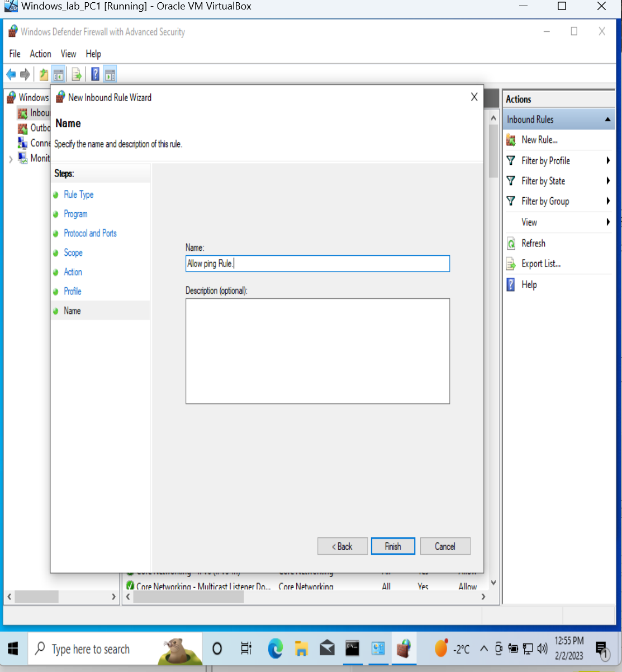Switch to the Control Panel taskbar window
Image resolution: width=622 pixels, height=672 pixels.
coord(378,649)
